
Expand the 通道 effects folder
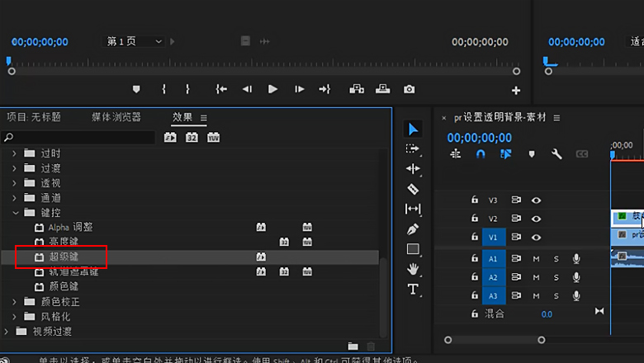14,198
